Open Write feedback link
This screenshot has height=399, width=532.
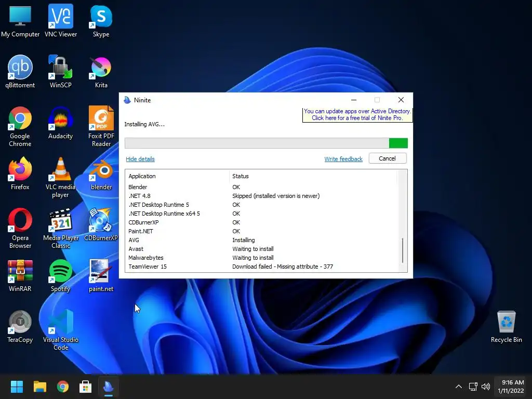(343, 159)
